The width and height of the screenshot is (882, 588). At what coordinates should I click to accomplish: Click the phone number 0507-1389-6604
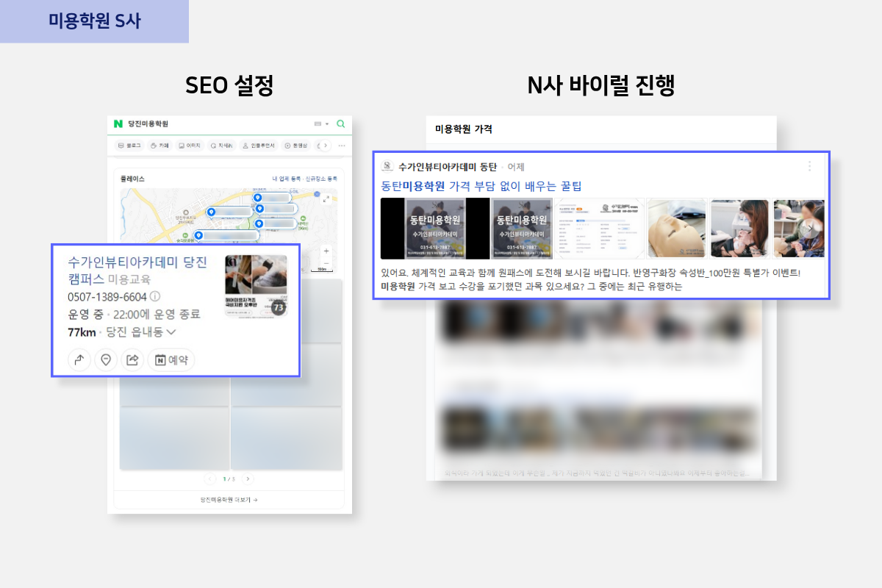point(107,297)
